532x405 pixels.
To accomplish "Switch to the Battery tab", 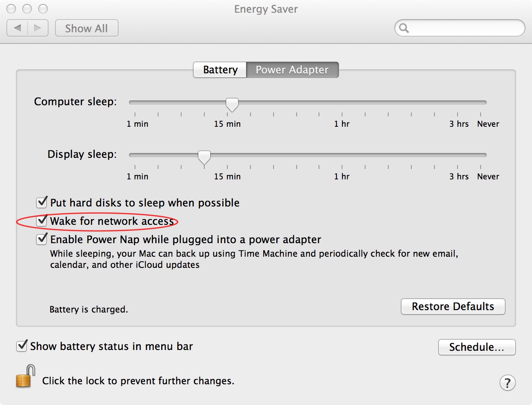I will 219,69.
